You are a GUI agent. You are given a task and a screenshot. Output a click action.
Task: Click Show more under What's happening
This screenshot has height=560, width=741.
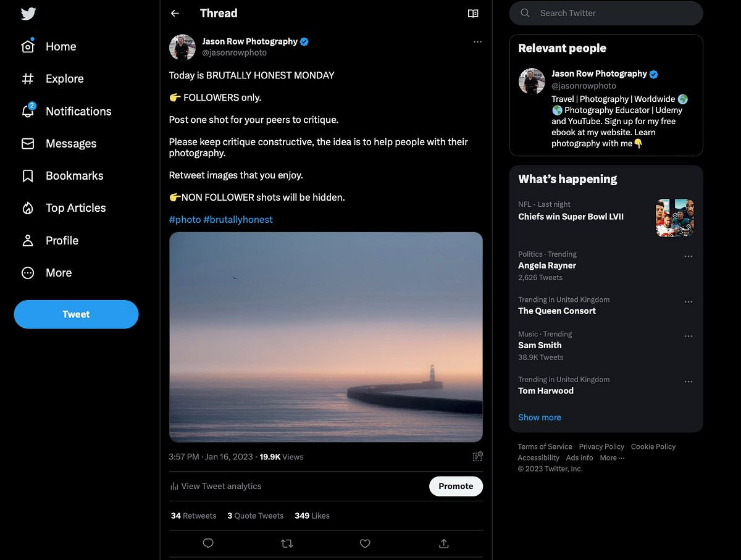(x=540, y=417)
